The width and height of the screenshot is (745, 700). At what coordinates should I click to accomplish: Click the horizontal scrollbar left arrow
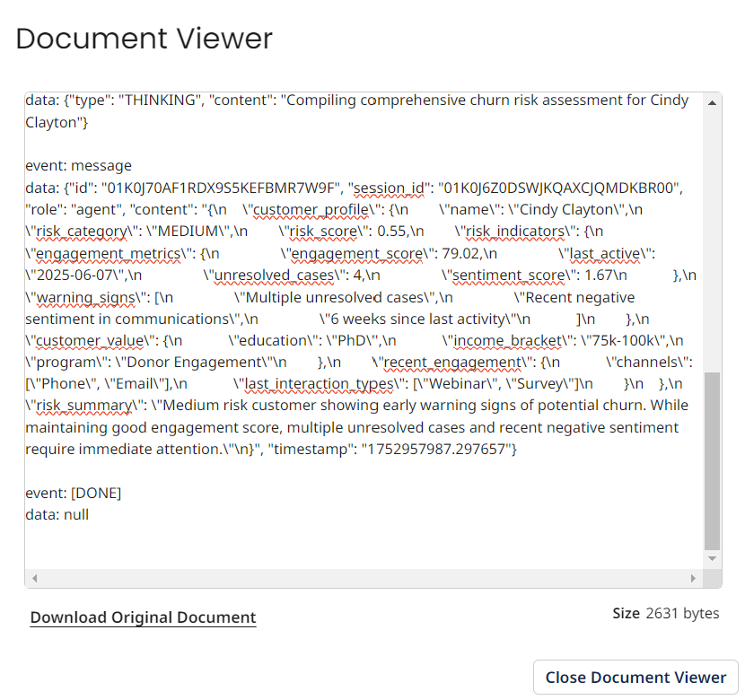(x=34, y=577)
